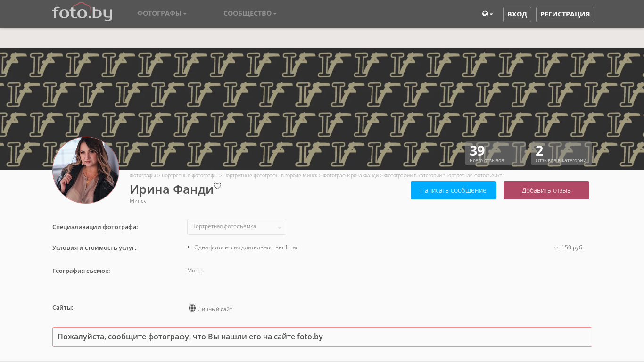The height and width of the screenshot is (362, 644).
Task: Open the ФОТОГРАФЫ menu
Action: 162,13
